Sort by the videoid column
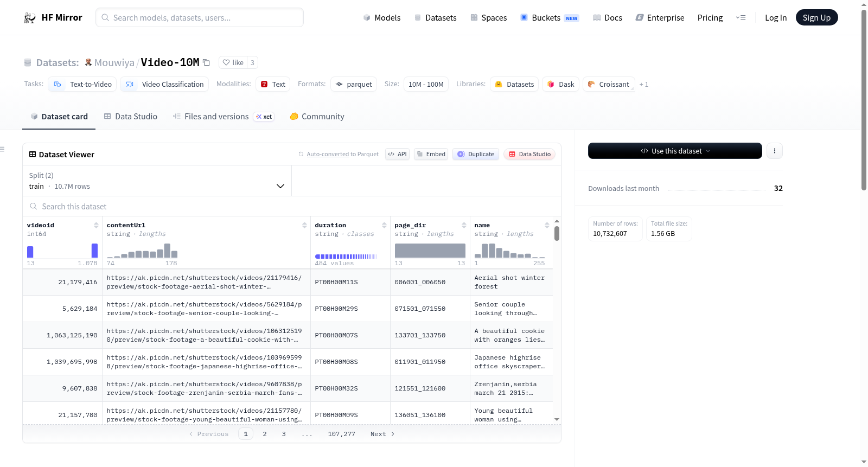This screenshot has width=868, height=467. coord(96,225)
